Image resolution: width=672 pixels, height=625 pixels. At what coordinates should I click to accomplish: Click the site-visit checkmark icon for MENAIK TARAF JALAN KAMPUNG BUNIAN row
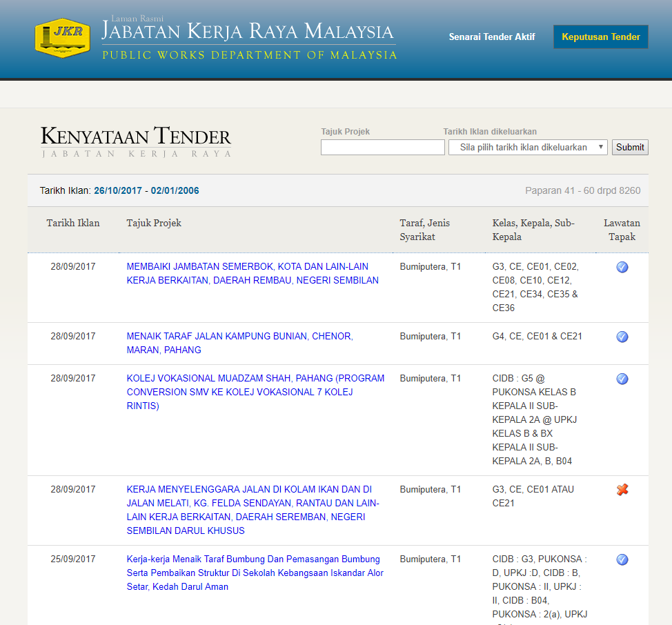pyautogui.click(x=622, y=337)
